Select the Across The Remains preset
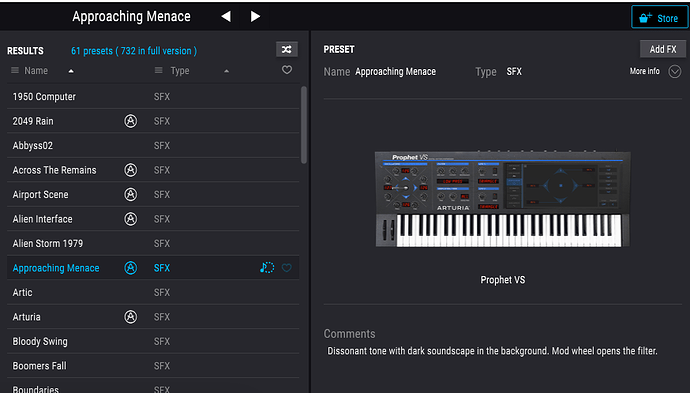Screen dimensions: 690x393 153,170
